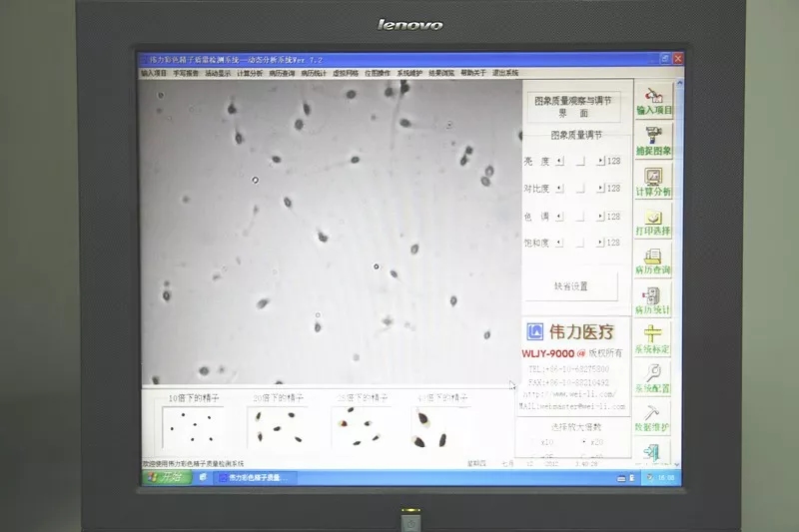Click the 亮度 value 128
Screen dimensions: 799x532
(x=613, y=161)
